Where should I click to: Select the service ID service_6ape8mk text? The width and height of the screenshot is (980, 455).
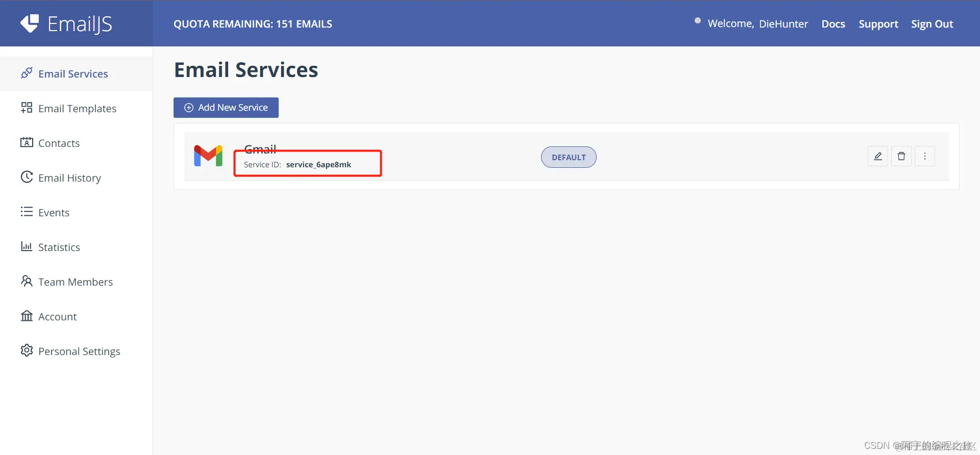pyautogui.click(x=318, y=164)
